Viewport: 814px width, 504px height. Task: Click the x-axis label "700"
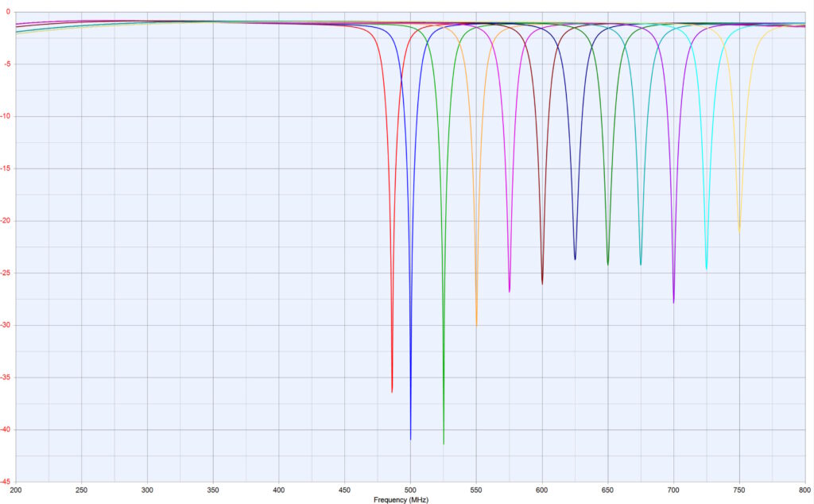coord(673,490)
